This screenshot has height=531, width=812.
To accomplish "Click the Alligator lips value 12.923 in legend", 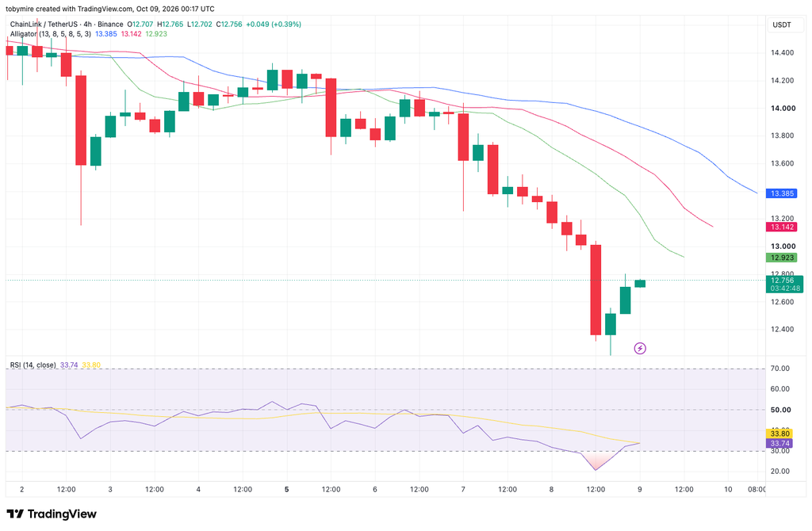I will click(x=156, y=33).
